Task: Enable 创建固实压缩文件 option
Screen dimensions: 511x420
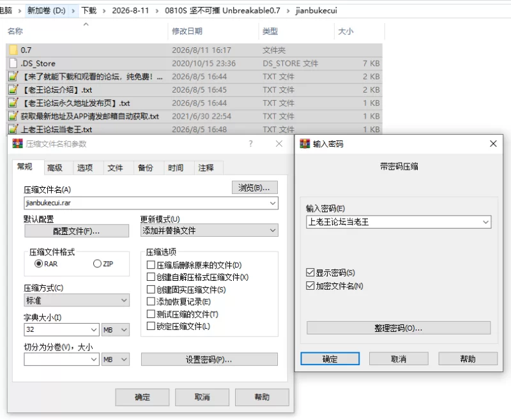Action: point(151,289)
